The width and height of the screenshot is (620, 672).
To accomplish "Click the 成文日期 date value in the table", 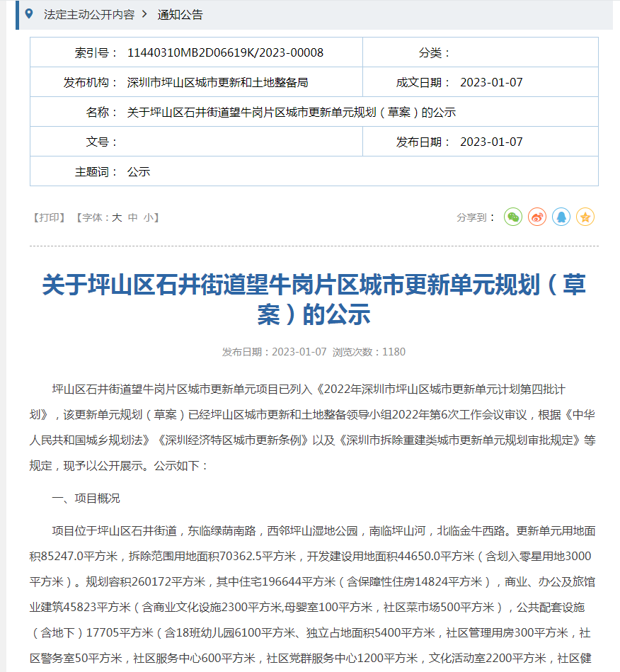I will pos(491,82).
